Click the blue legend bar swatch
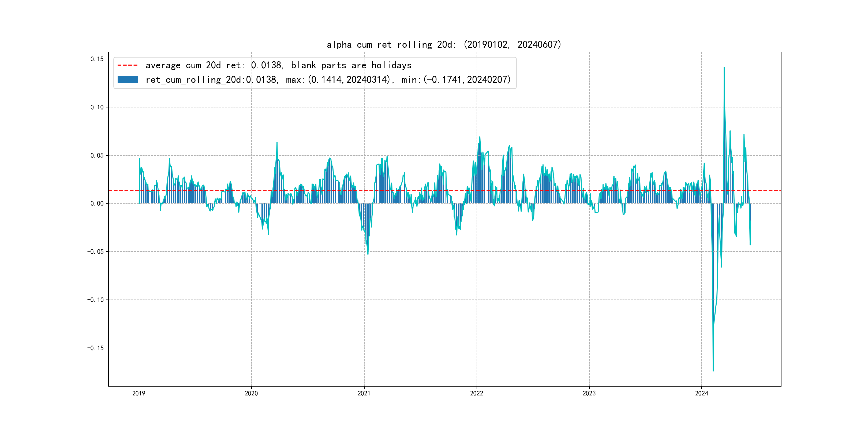 [127, 80]
